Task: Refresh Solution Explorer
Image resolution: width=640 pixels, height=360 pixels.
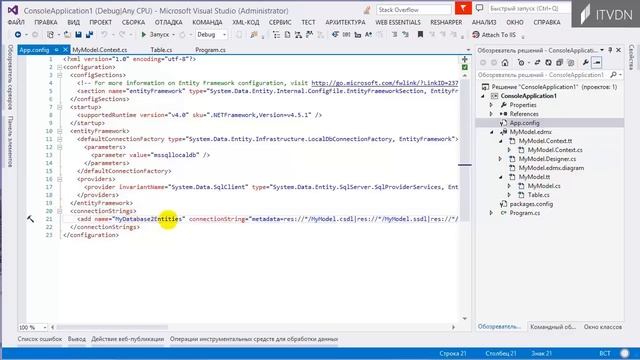Action: pyautogui.click(x=548, y=62)
